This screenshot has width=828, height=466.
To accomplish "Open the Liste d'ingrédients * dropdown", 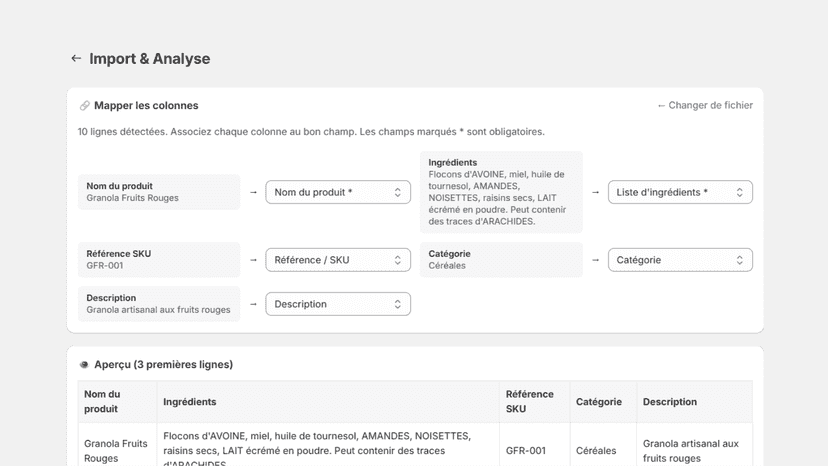I will (x=680, y=192).
